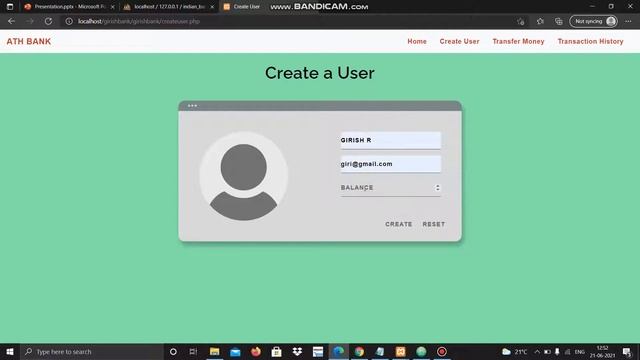Viewport: 640px width, 360px height.
Task: Click the ATH BANK logo link
Action: pos(29,41)
